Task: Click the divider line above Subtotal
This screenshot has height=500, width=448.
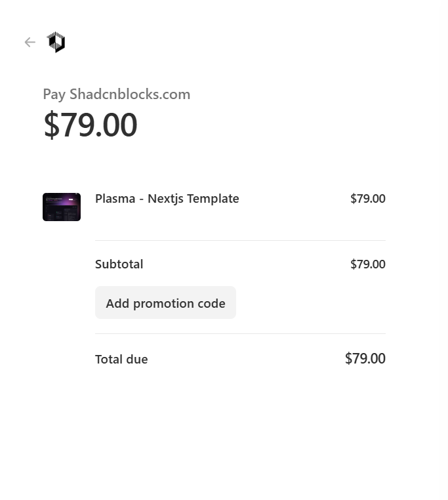Action: tap(240, 241)
